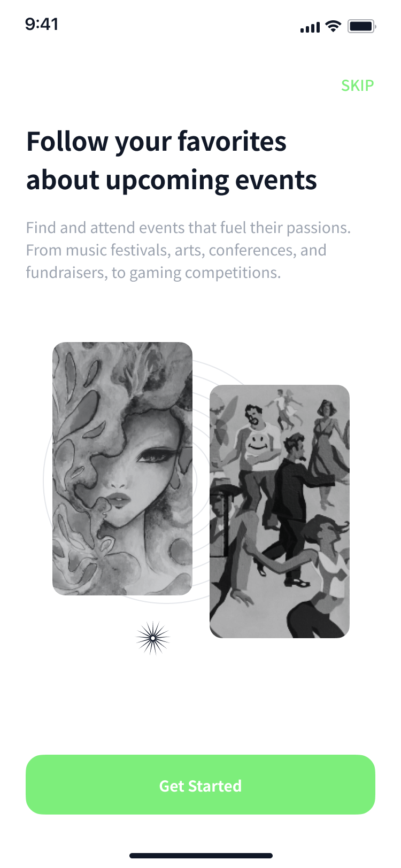Tap the black starburst decoration icon
Screen dimensions: 401x868
pyautogui.click(x=153, y=638)
